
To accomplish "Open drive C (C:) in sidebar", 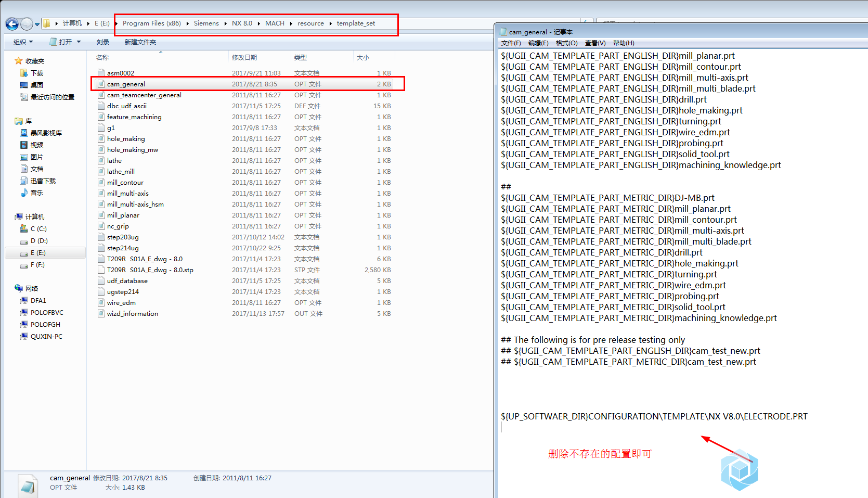I will (38, 228).
